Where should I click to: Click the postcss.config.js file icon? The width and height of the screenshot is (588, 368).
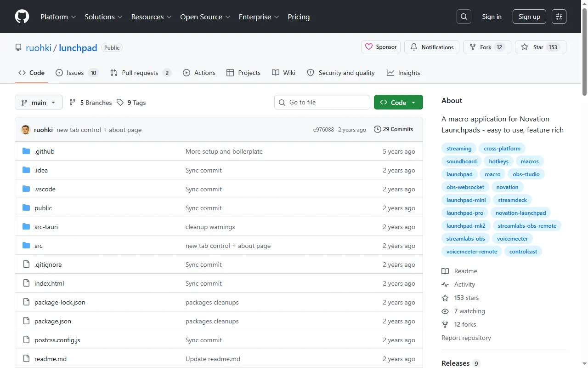(26, 340)
